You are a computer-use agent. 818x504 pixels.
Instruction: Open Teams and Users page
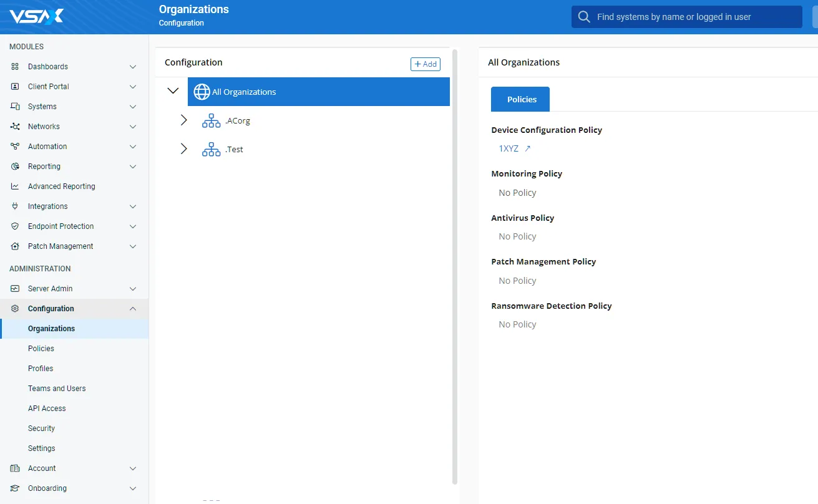click(57, 389)
